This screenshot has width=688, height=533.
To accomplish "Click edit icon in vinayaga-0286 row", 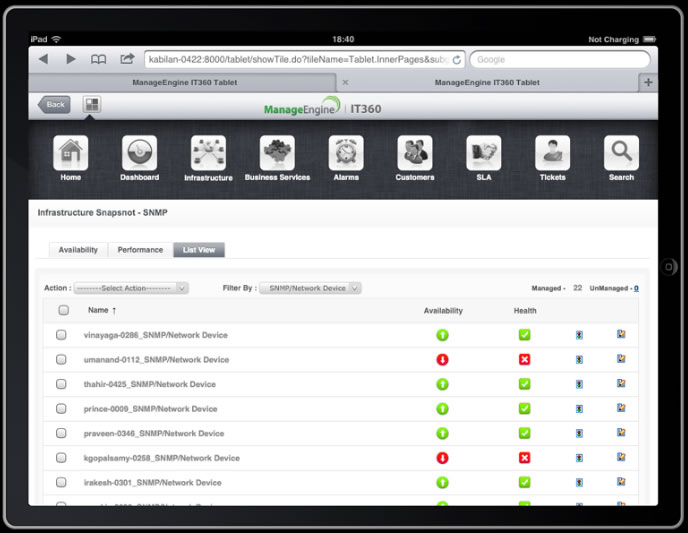I will (621, 334).
